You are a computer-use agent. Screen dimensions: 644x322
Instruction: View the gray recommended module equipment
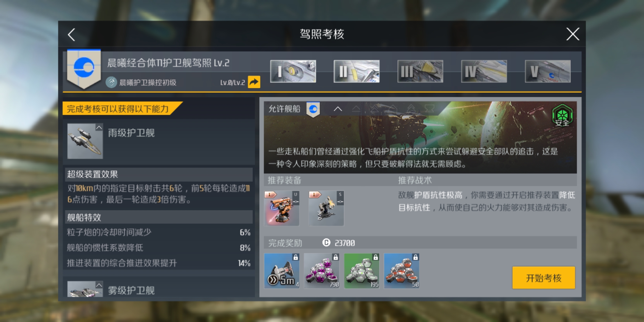[326, 208]
